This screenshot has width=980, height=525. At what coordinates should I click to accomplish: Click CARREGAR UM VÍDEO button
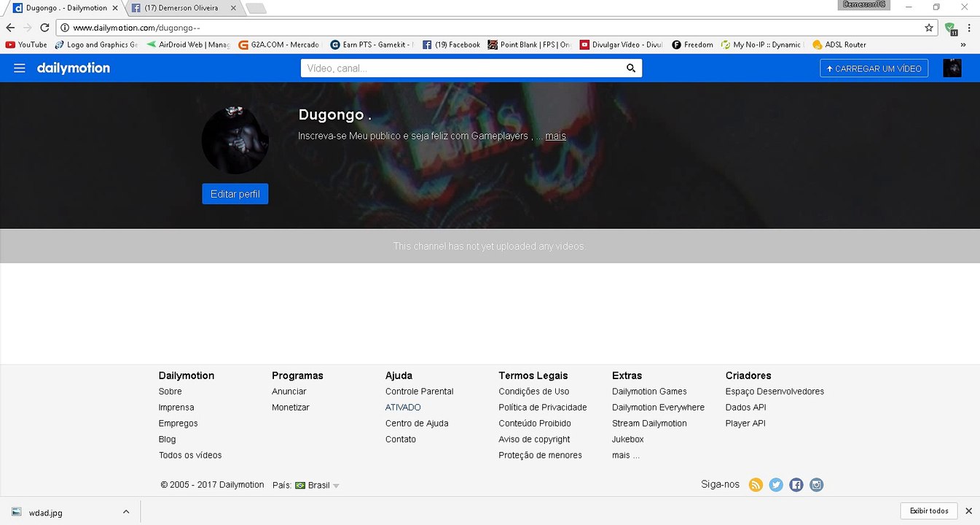click(874, 69)
